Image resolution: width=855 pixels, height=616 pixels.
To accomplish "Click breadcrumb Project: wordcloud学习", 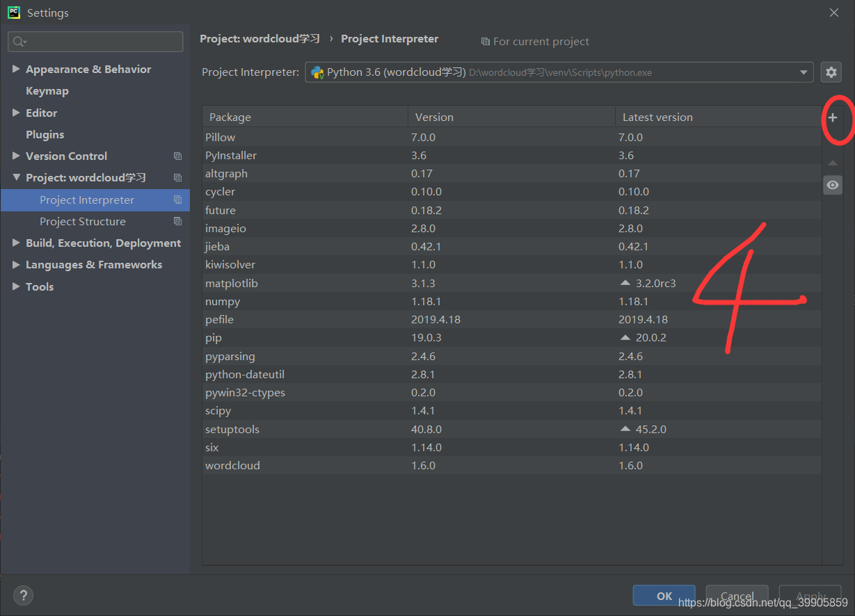I will [x=259, y=39].
